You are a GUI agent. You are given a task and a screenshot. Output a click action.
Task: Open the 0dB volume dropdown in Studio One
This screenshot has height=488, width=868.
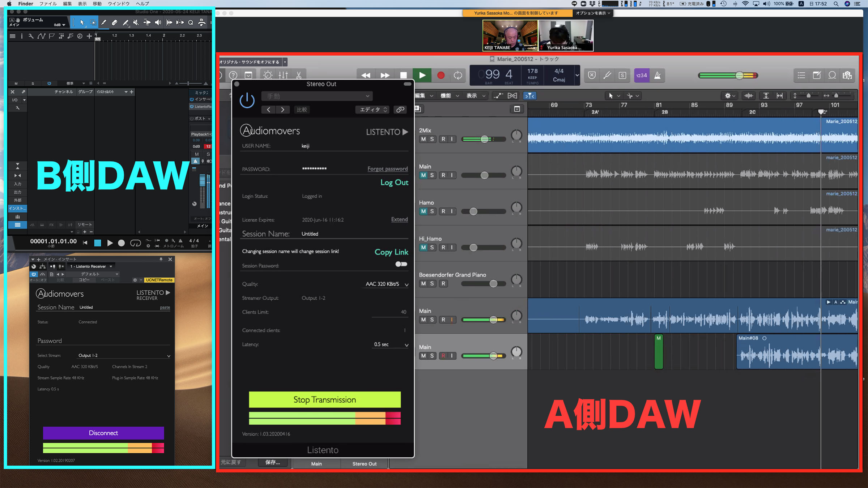60,25
